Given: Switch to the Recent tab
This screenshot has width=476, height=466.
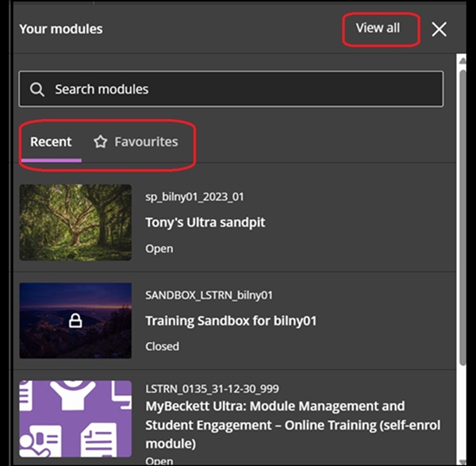Looking at the screenshot, I should pos(51,142).
